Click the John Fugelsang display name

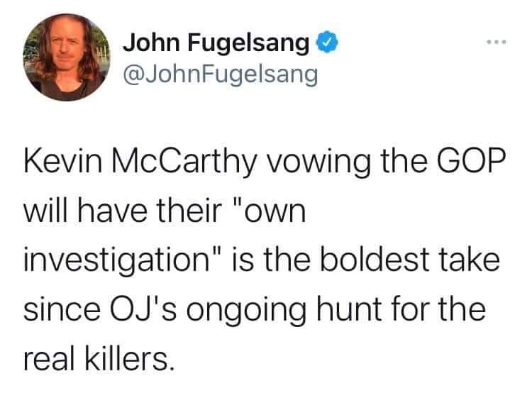coord(216,43)
